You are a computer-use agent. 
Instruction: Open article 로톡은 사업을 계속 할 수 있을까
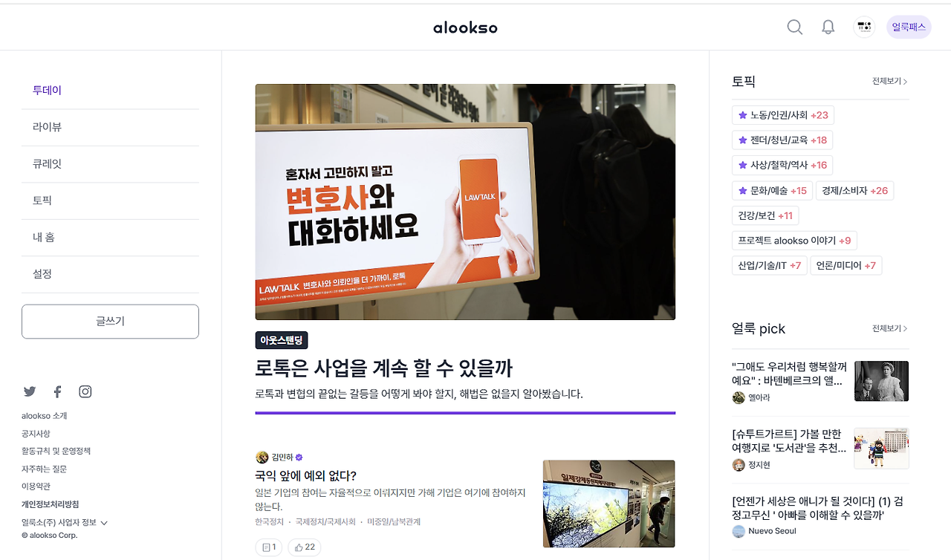click(384, 368)
